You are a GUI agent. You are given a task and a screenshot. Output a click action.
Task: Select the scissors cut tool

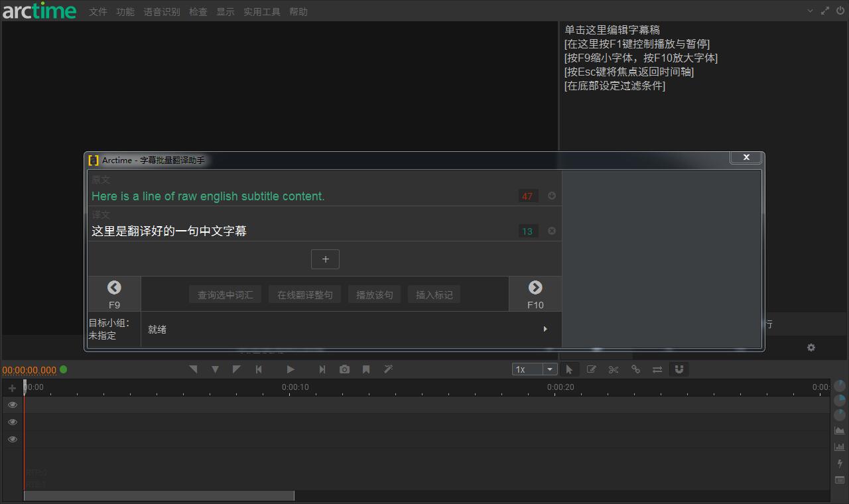click(614, 369)
